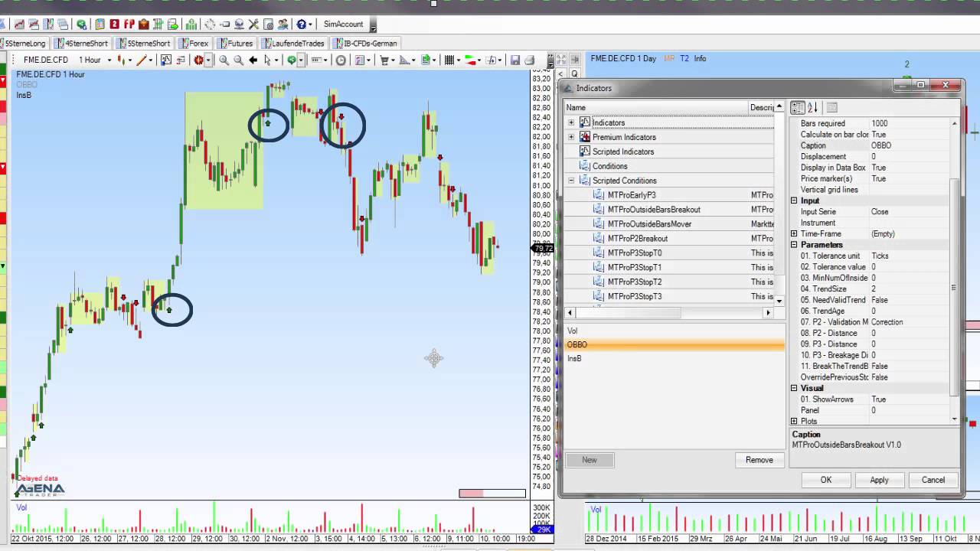Click OK in the Indicators dialog
The width and height of the screenshot is (980, 551).
[x=825, y=480]
